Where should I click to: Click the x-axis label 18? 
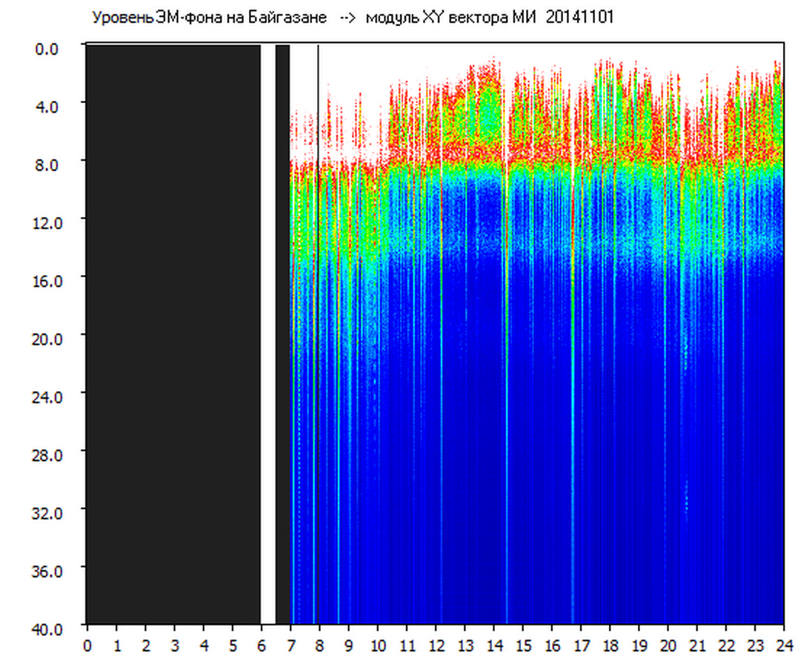[610, 646]
